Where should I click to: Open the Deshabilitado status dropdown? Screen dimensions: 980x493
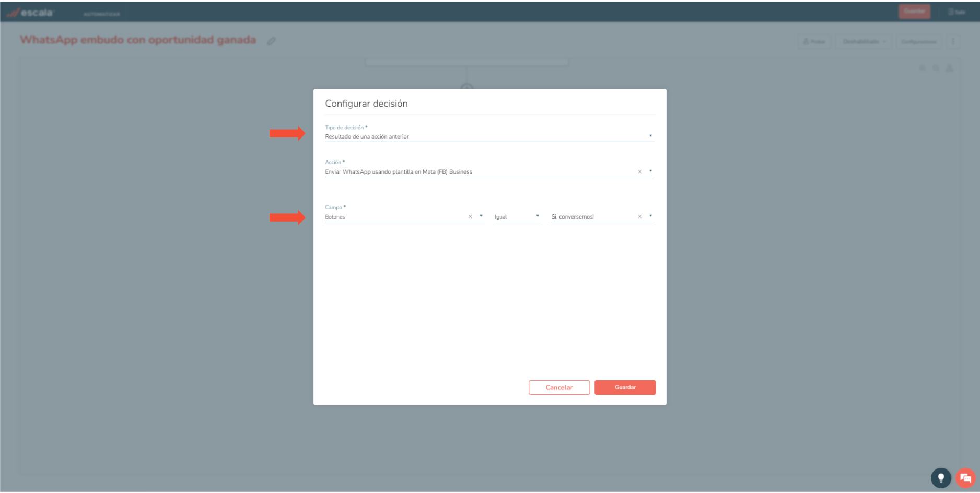tap(864, 41)
